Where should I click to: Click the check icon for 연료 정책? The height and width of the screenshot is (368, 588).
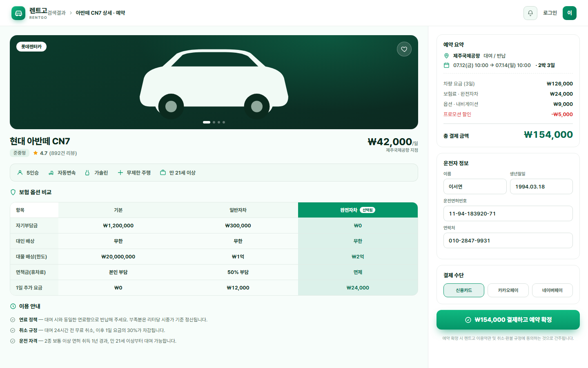[13, 320]
